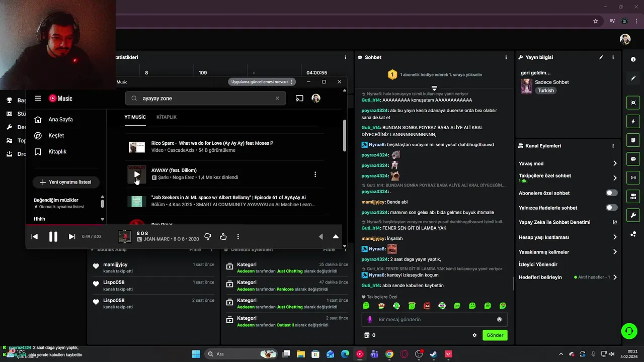Switch to YT MUSIC tab
The width and height of the screenshot is (644, 362).
135,117
